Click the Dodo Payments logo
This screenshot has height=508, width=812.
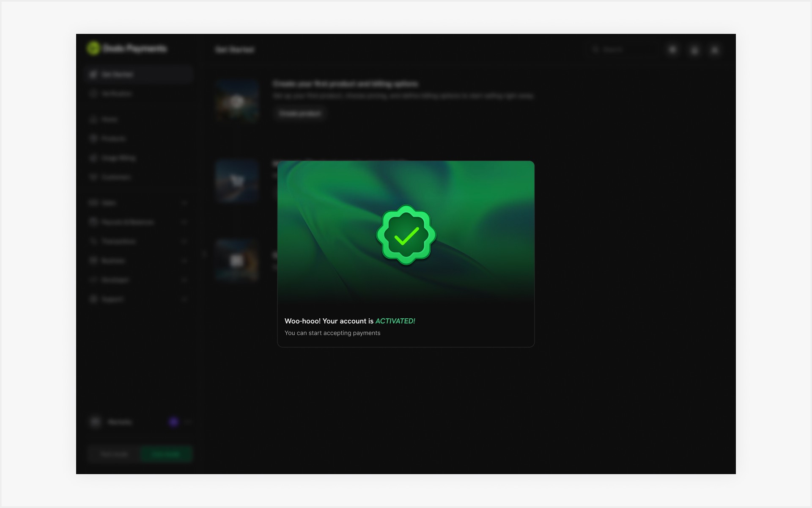[x=93, y=48]
